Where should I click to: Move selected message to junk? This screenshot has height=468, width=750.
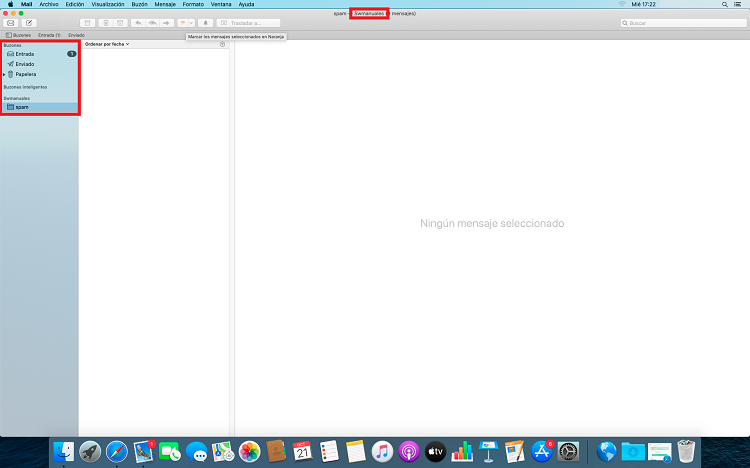[x=120, y=23]
